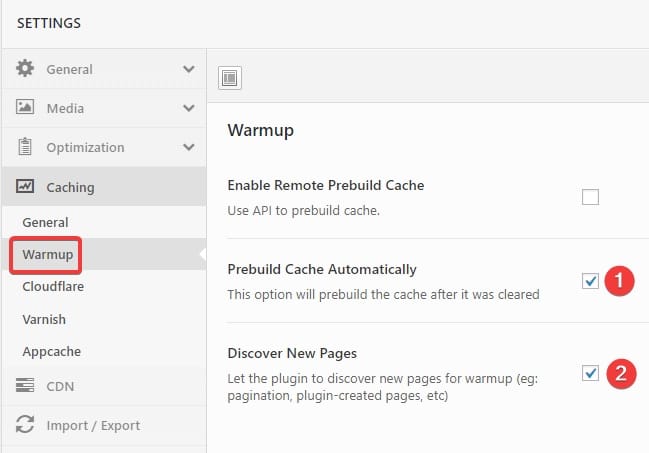Click the CDN server icon
Screen dimensions: 649x453
click(x=25, y=386)
